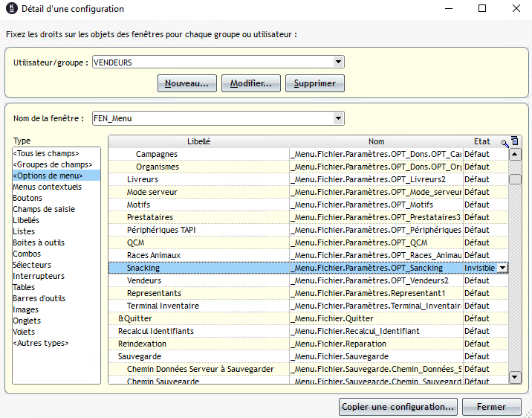Choose Onglets in the Type list
The height and width of the screenshot is (418, 532).
(x=27, y=321)
